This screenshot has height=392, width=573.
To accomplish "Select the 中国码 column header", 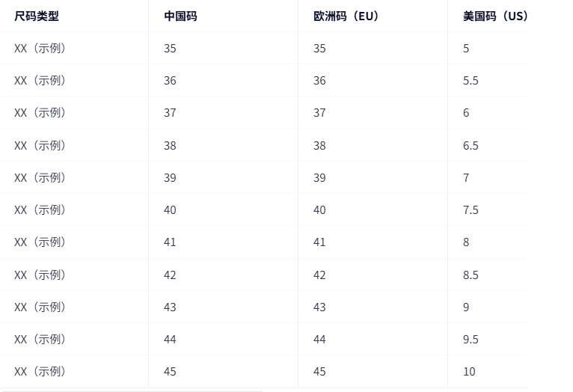I will coord(180,16).
